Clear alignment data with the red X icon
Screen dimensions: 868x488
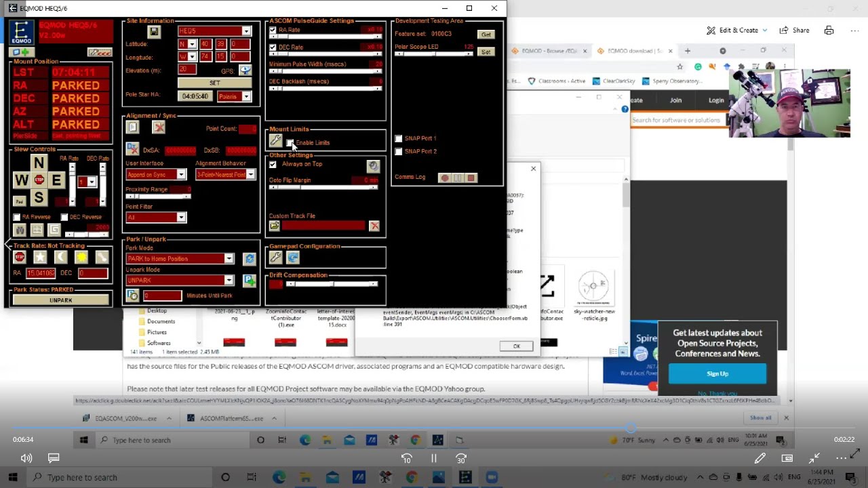[x=159, y=127]
